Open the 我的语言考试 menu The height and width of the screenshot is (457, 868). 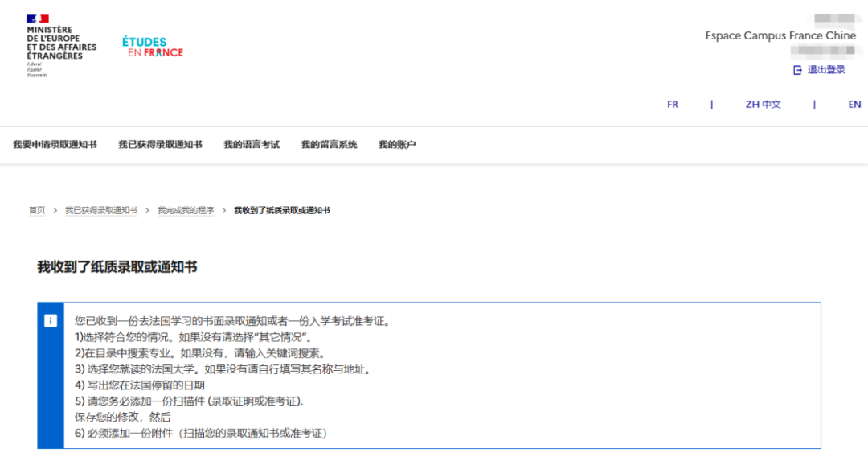click(x=252, y=145)
